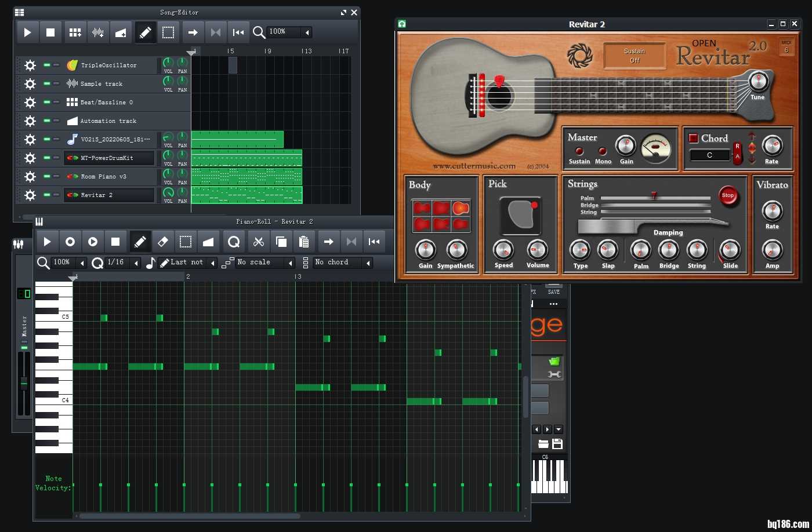Stop playback in Piano-Roll
Viewport: 812px width, 532px height.
[x=115, y=242]
